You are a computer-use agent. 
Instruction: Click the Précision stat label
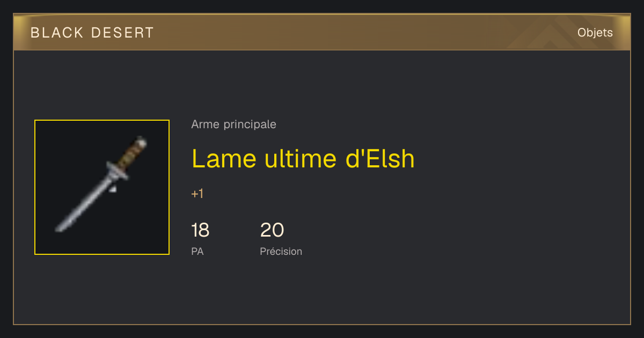[x=281, y=251]
